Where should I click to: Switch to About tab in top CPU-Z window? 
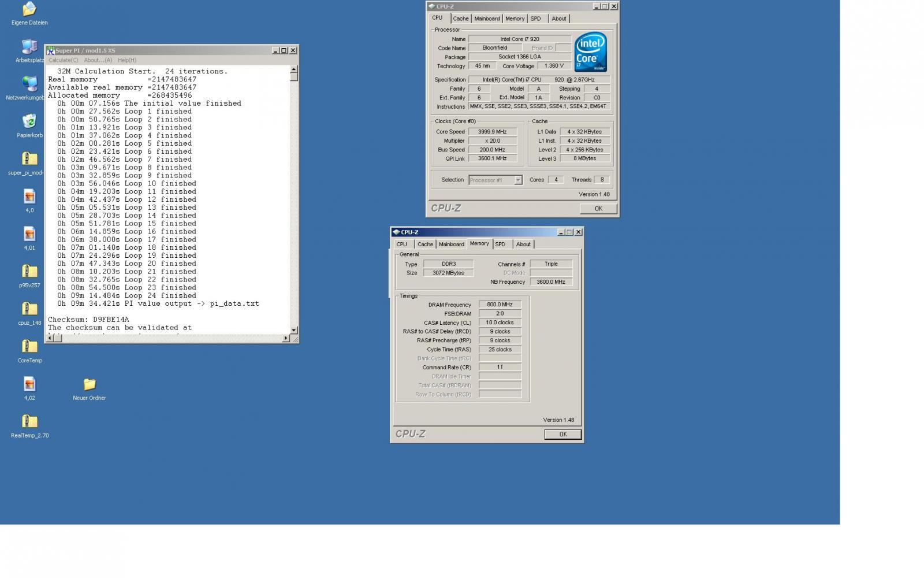tap(559, 18)
